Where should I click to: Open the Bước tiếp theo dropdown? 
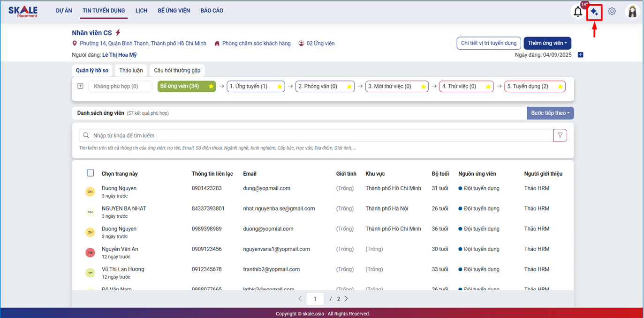pyautogui.click(x=550, y=113)
